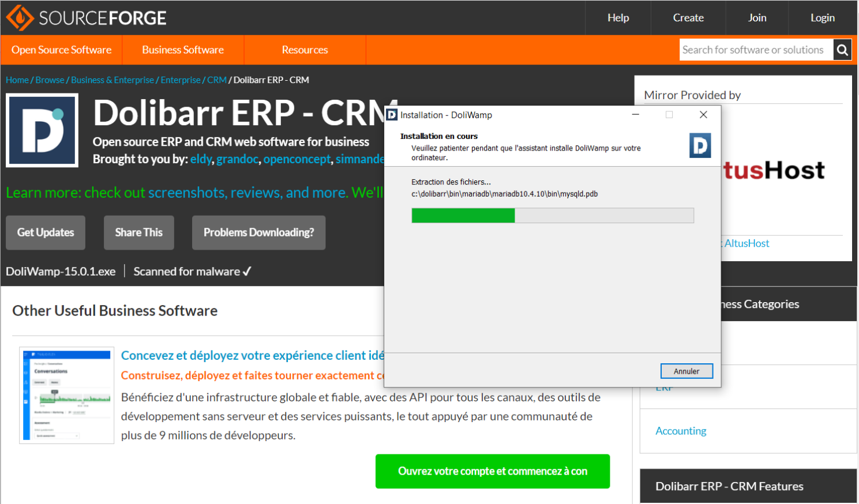Minimize the DoliWamp installation window
The image size is (859, 504).
click(x=635, y=115)
